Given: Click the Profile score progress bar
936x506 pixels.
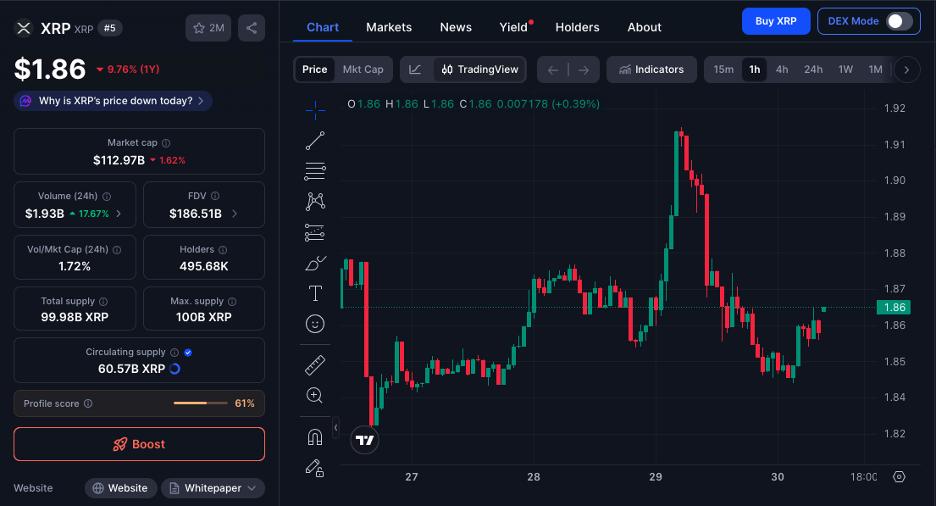Looking at the screenshot, I should coord(202,403).
